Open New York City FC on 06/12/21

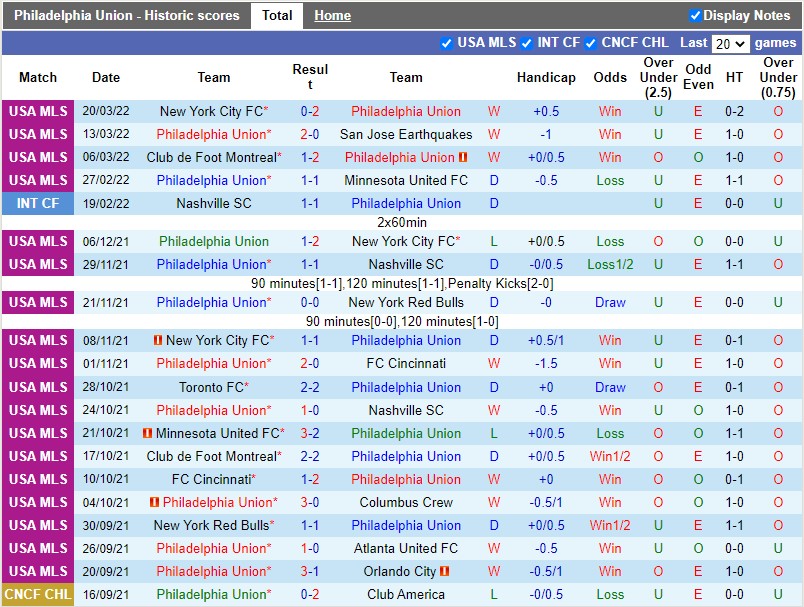(x=404, y=241)
